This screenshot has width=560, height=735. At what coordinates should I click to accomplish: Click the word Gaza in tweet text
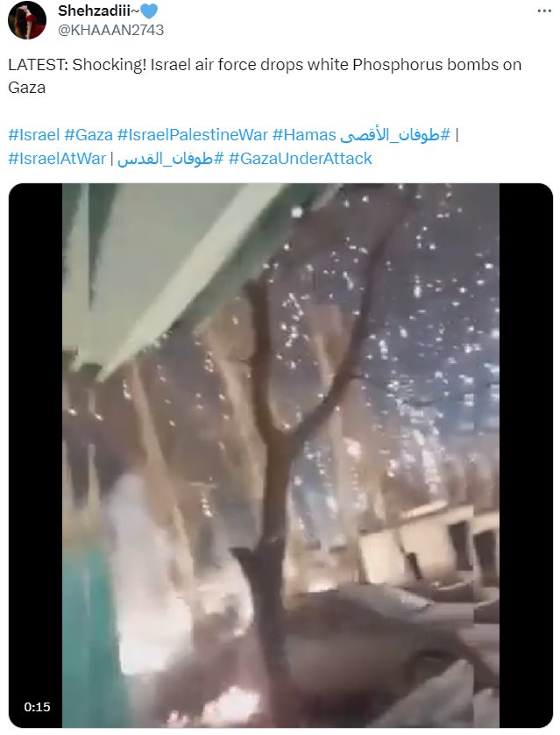click(x=26, y=88)
